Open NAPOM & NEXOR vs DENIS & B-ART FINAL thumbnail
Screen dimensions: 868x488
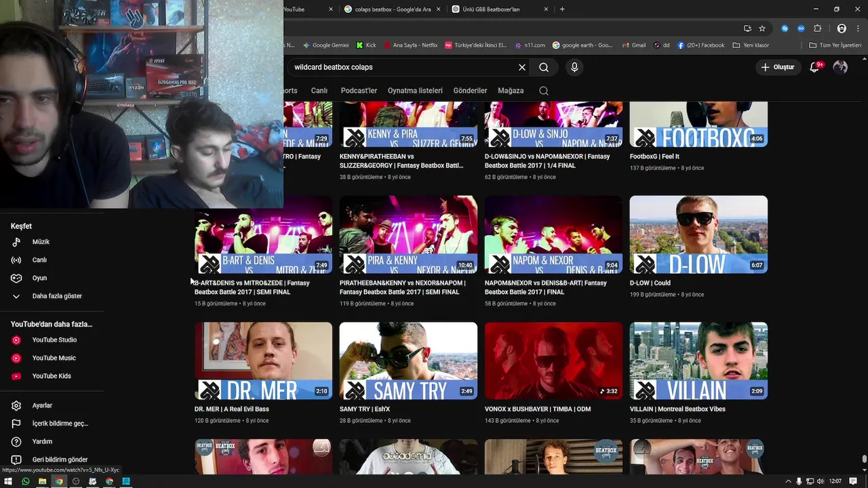click(x=553, y=235)
